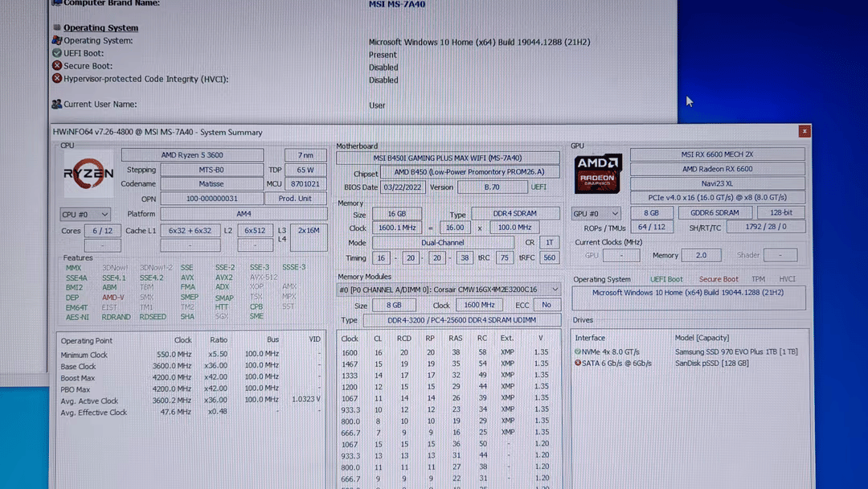
Task: Click the TDP 65 W field
Action: pos(305,170)
